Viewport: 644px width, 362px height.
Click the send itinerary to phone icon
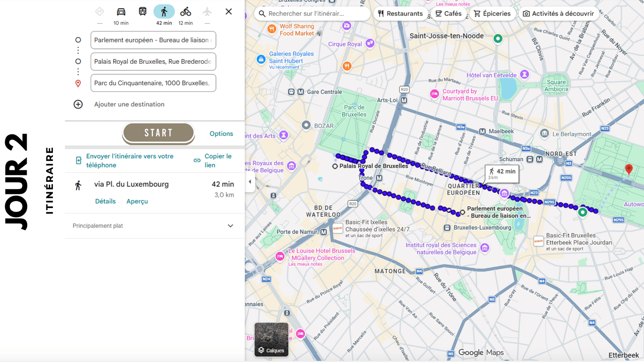(79, 160)
